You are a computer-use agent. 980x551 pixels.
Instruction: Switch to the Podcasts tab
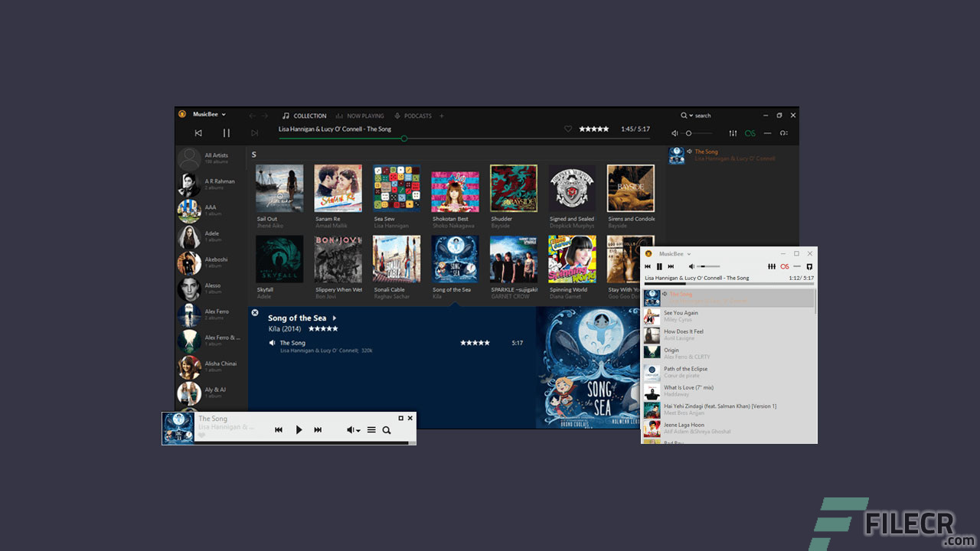pyautogui.click(x=413, y=116)
